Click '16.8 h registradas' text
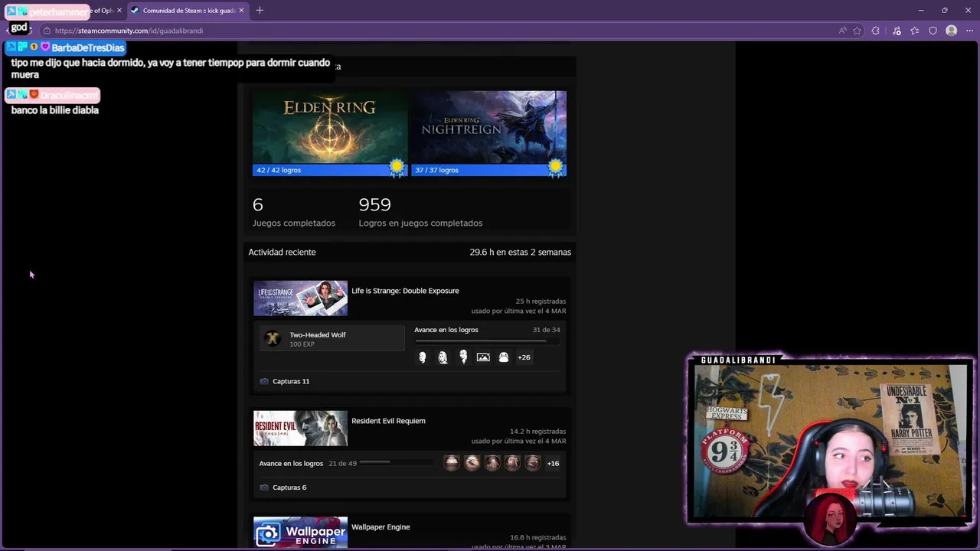The image size is (980, 551). [x=537, y=538]
